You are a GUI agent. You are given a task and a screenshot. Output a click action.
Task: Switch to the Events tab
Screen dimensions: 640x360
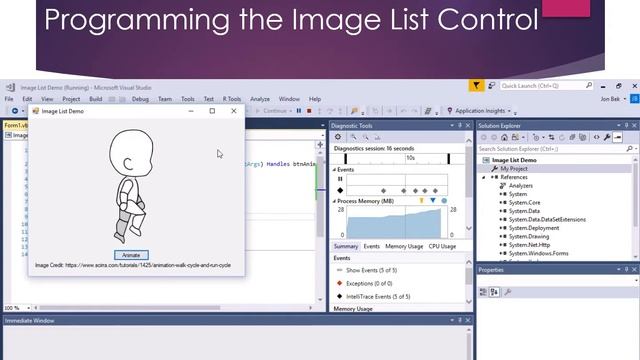[371, 246]
